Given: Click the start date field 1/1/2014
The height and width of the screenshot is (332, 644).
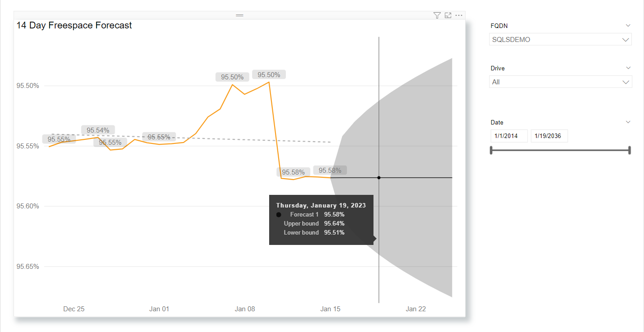Looking at the screenshot, I should point(509,136).
